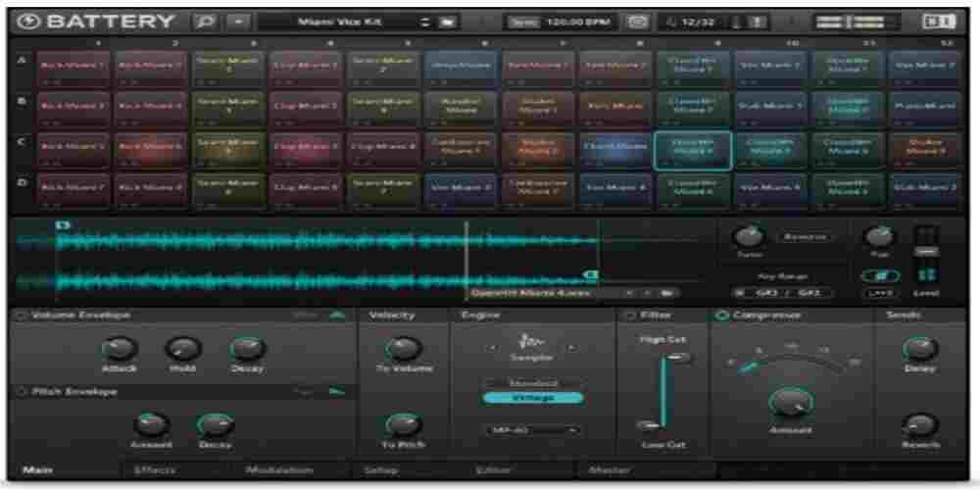Click the Pitch Envelope Decay knob

(215, 425)
